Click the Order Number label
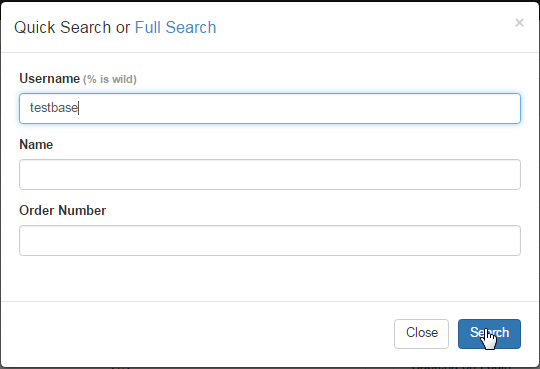 (x=63, y=210)
